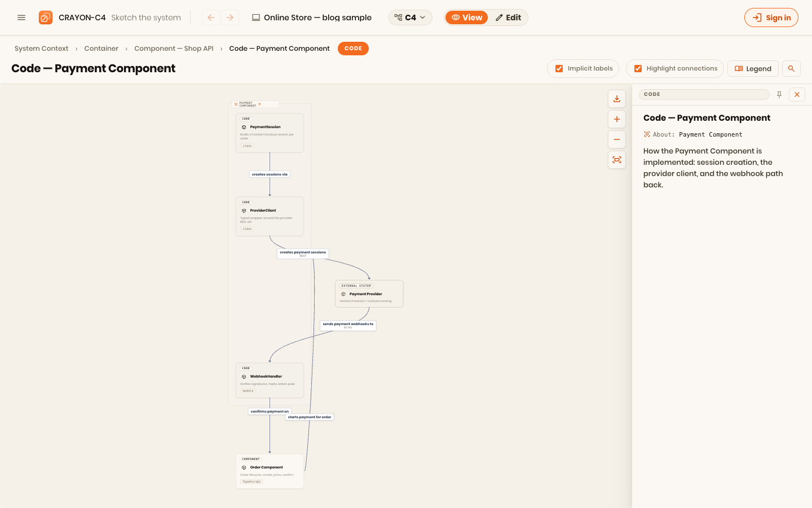Screen dimensions: 812x508
Task: Click the 'creates payment sessions' edge label
Action: click(x=303, y=253)
